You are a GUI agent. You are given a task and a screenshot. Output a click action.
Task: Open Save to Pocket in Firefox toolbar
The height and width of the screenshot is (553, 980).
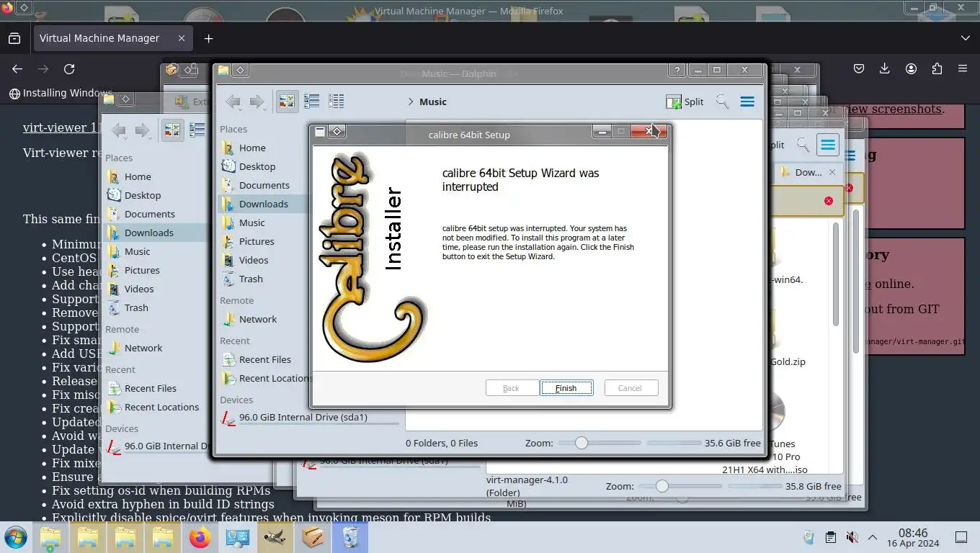(859, 69)
